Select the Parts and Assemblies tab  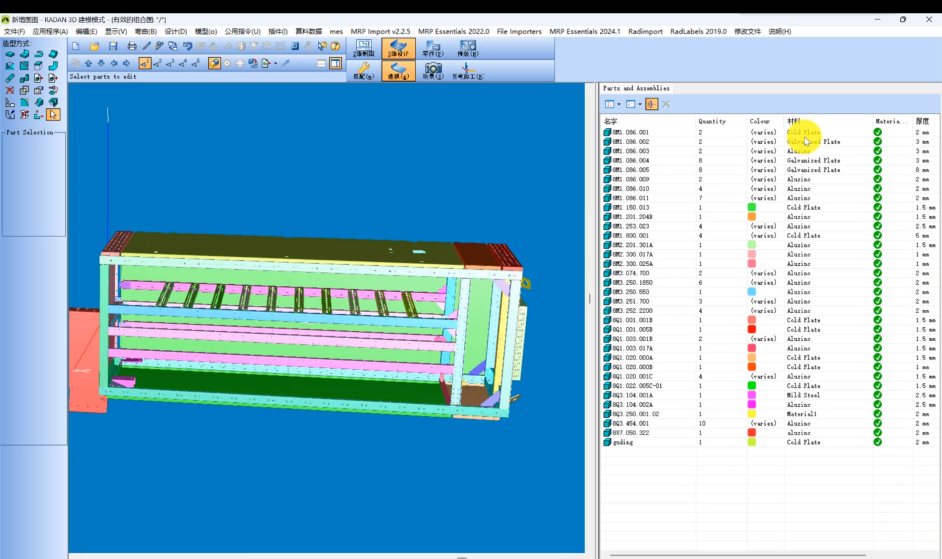pos(636,88)
